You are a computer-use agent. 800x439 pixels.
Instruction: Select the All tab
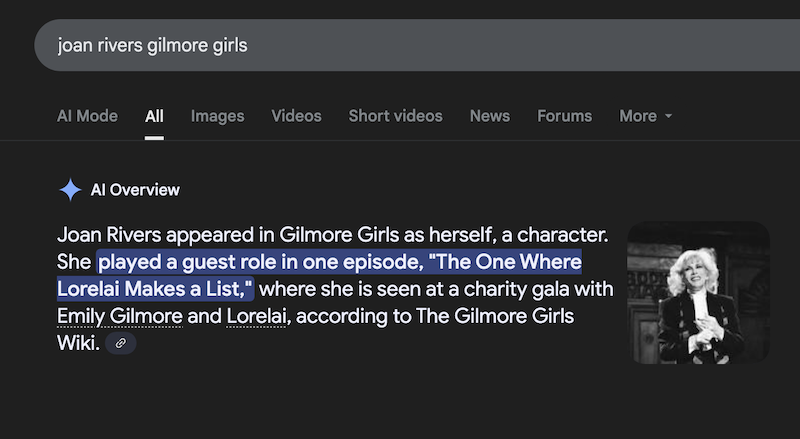154,116
